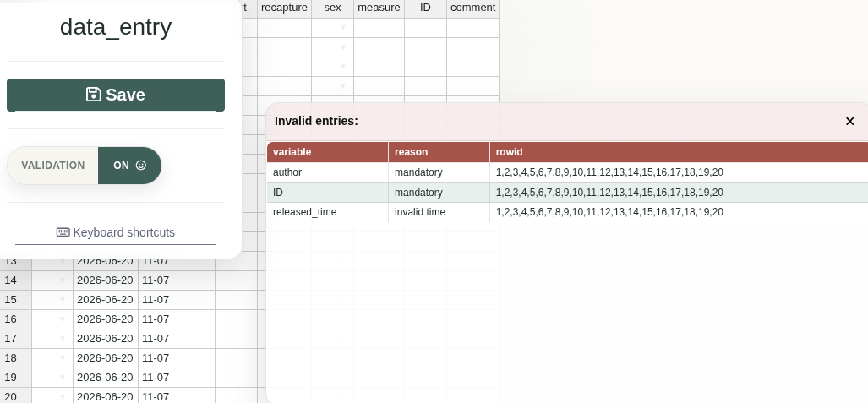Open sex dropdown in first data row
Image resolution: width=868 pixels, height=403 pixels.
(343, 28)
